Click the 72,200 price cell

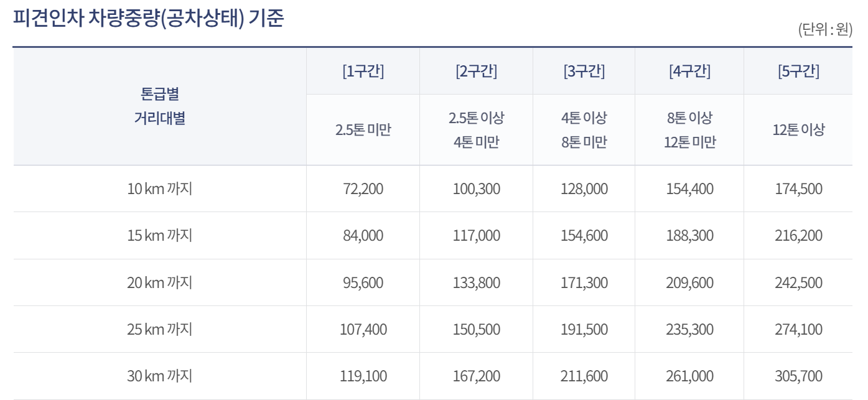point(363,188)
